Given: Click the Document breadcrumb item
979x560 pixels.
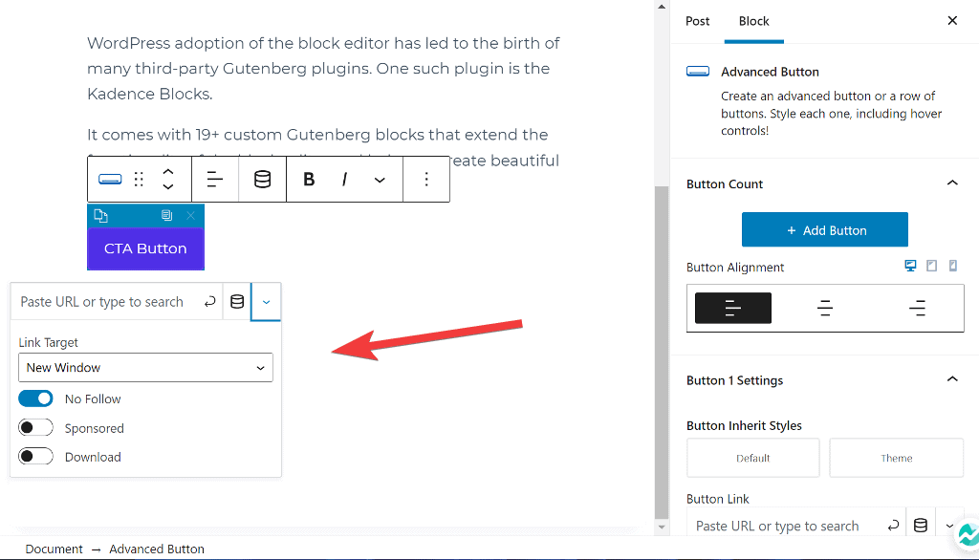Looking at the screenshot, I should pyautogui.click(x=54, y=549).
